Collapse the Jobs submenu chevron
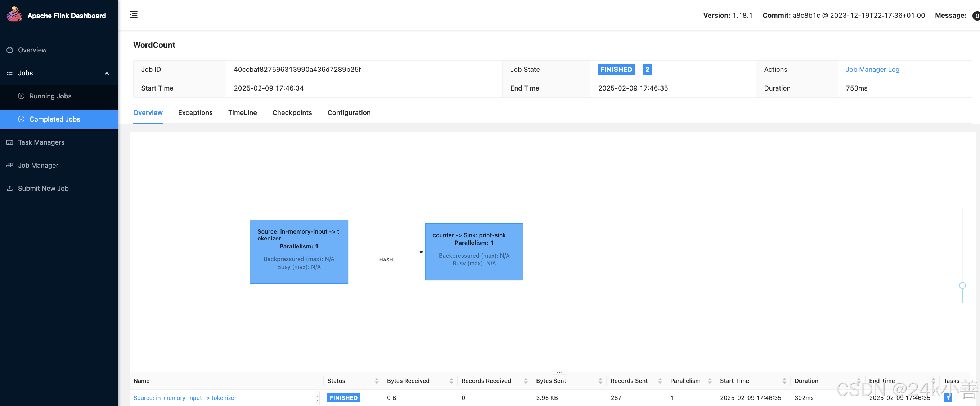This screenshot has height=406, width=980. pos(107,73)
